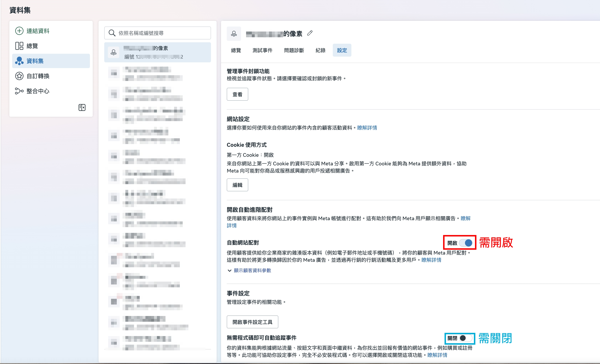
Task: Select the 設定 tab
Action: 342,50
